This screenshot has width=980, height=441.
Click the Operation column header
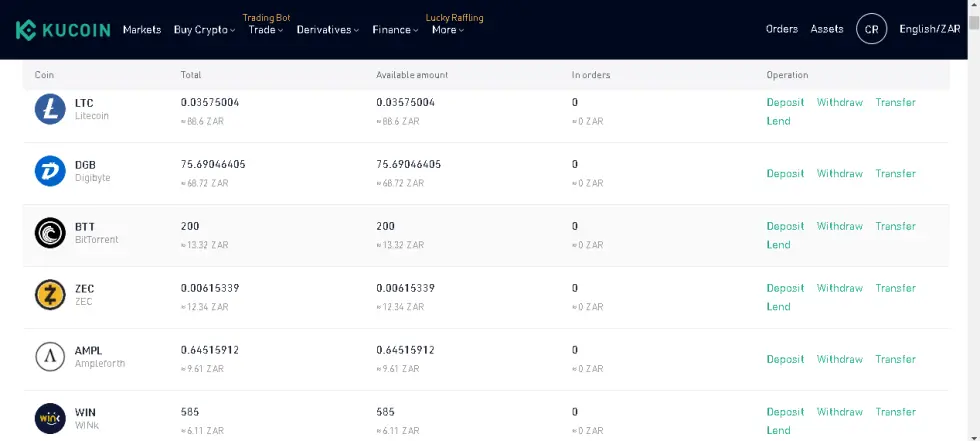pos(787,75)
